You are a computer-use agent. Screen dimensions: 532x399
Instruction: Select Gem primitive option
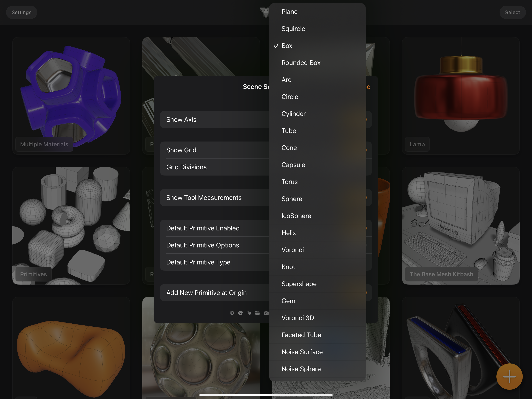coord(317,301)
